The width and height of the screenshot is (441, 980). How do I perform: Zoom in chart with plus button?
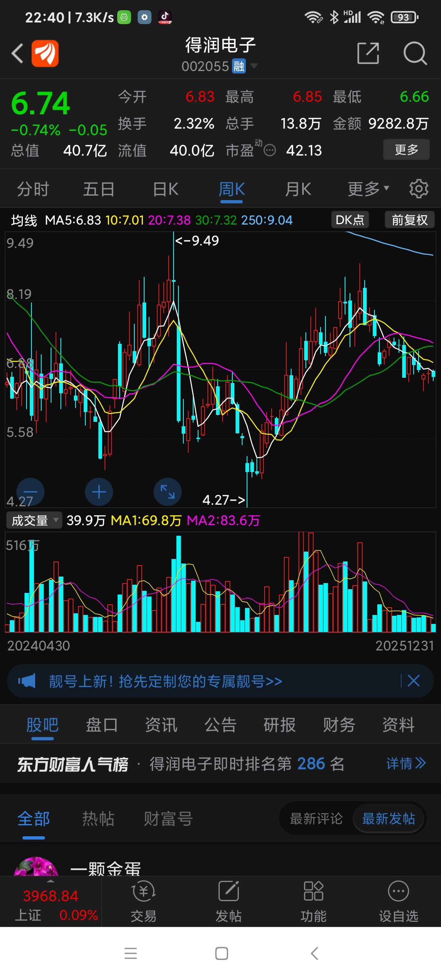99,492
